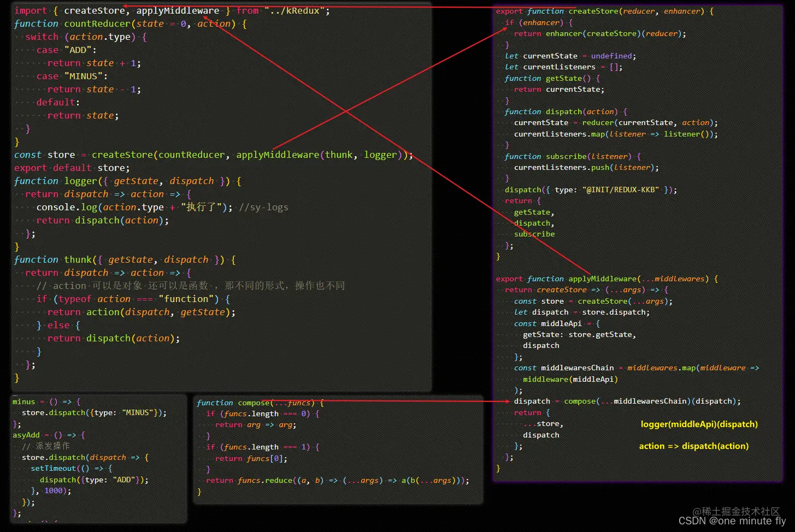This screenshot has width=795, height=532.
Task: Click the "getState: store.getState," line
Action: tap(580, 334)
